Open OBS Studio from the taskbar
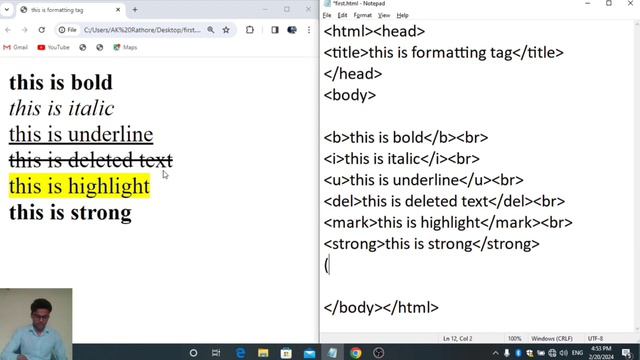The image size is (640, 360). tap(378, 353)
